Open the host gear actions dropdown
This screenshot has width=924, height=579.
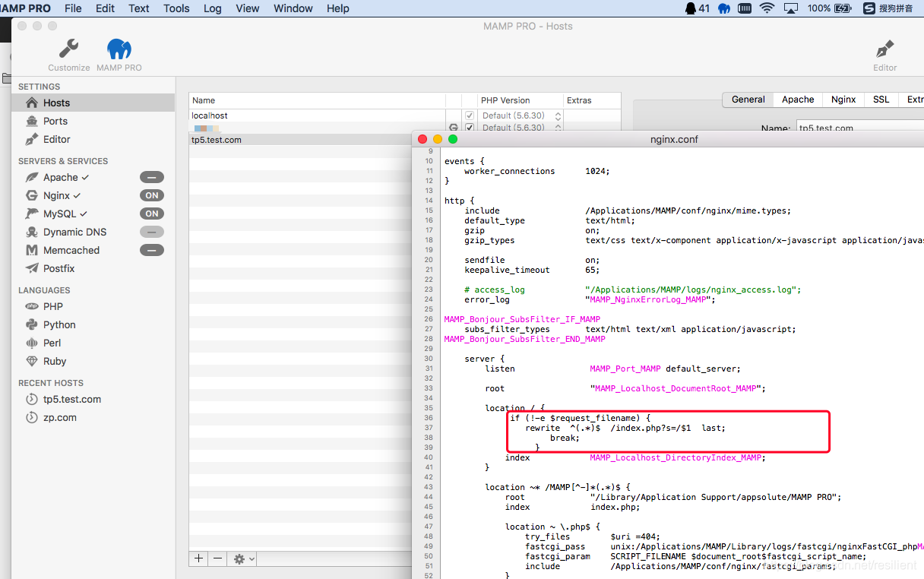coord(244,558)
